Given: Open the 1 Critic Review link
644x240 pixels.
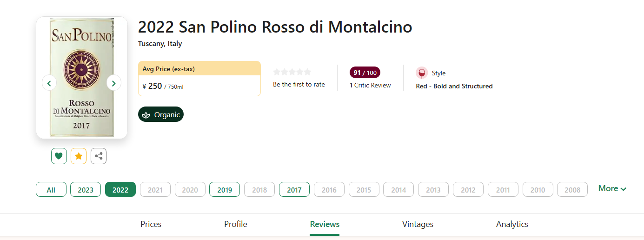Looking at the screenshot, I should [x=370, y=85].
